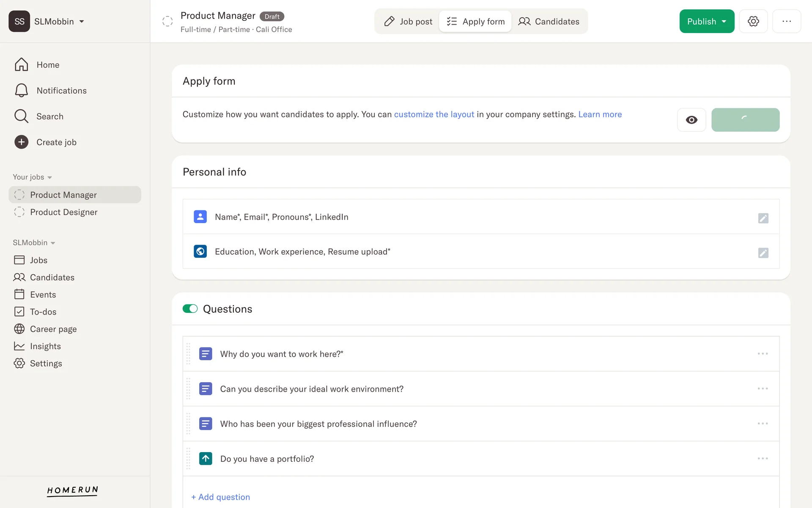Open options menu for 'Do you have a portfolio?'
The width and height of the screenshot is (812, 508).
(763, 458)
